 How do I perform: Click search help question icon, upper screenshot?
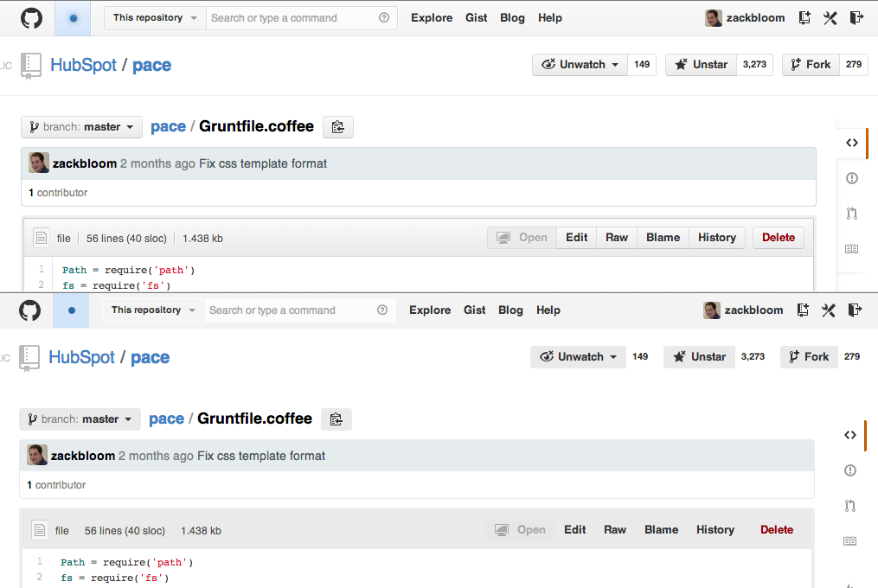coord(384,18)
